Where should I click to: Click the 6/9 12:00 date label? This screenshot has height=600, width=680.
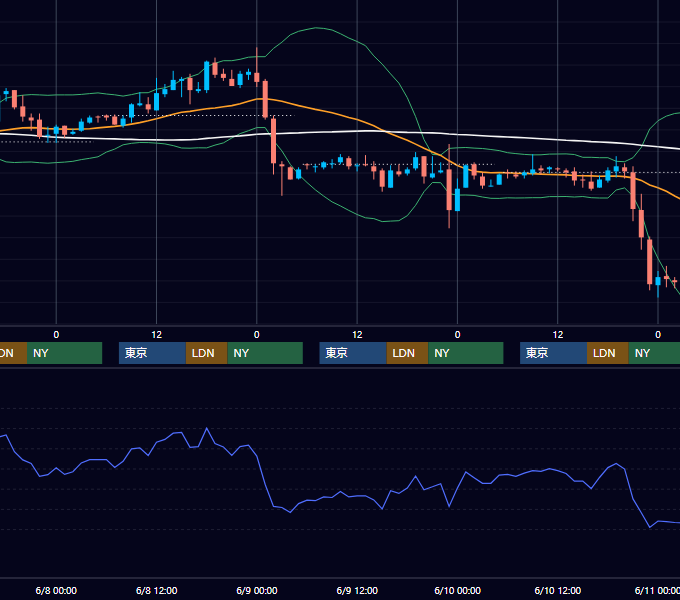click(357, 590)
